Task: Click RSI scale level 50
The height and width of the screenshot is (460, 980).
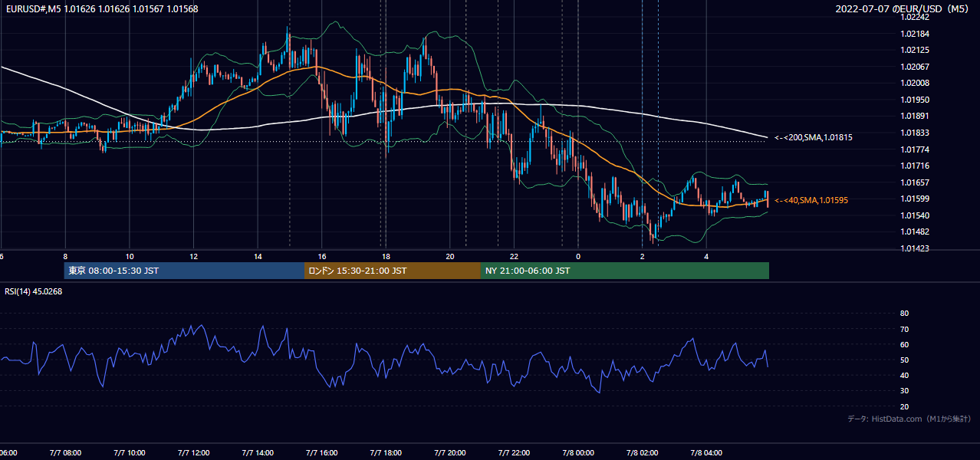Action: (x=904, y=360)
